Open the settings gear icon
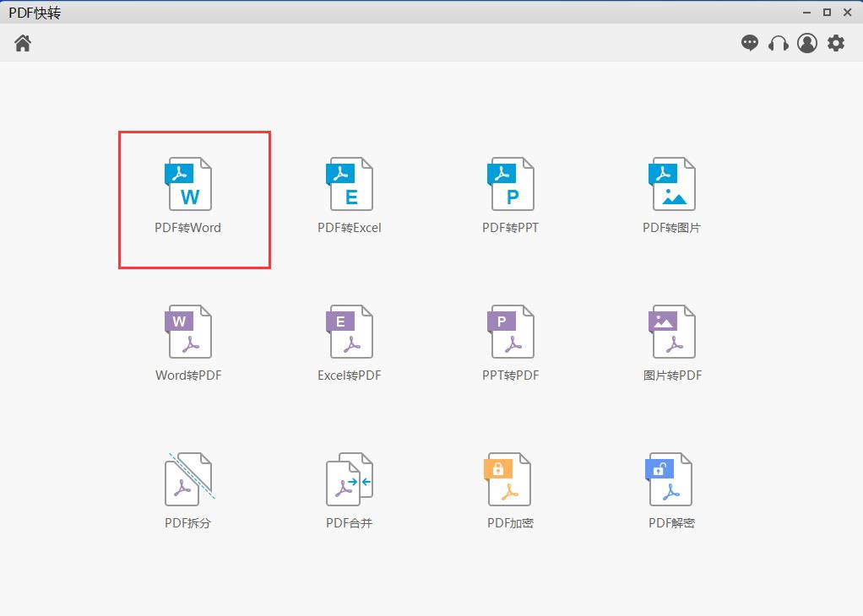863x616 pixels. coord(836,43)
